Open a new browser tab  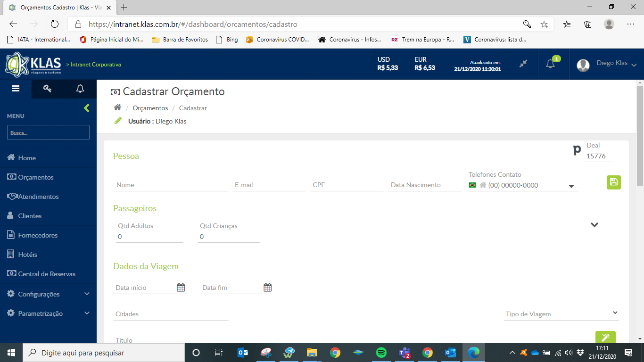124,8
